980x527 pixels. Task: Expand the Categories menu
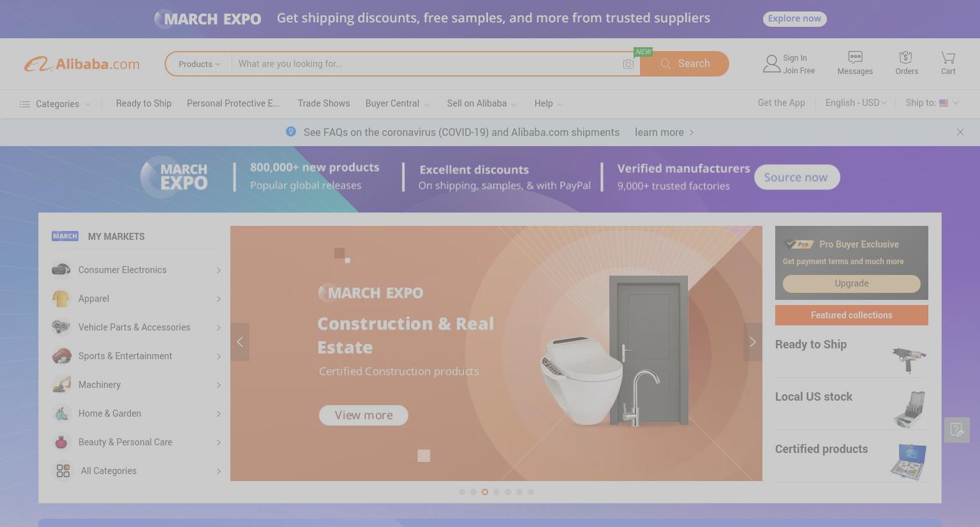click(x=55, y=104)
